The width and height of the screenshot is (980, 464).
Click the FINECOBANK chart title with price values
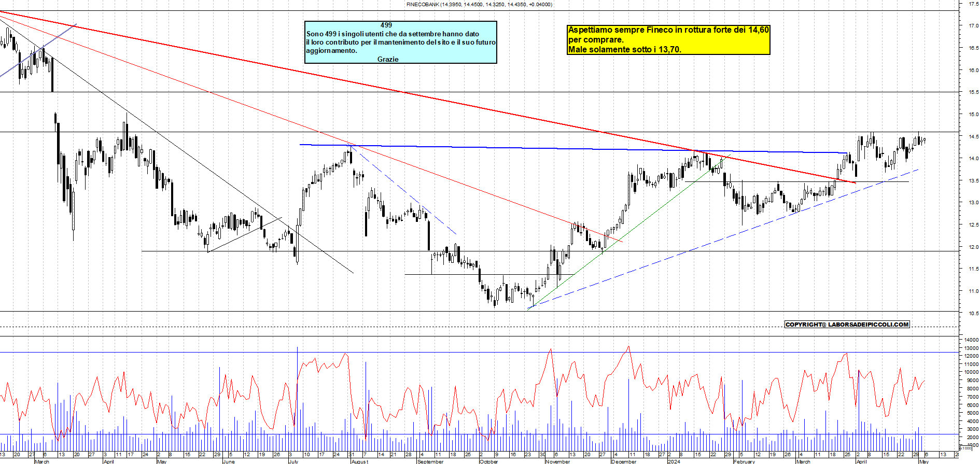[x=479, y=4]
